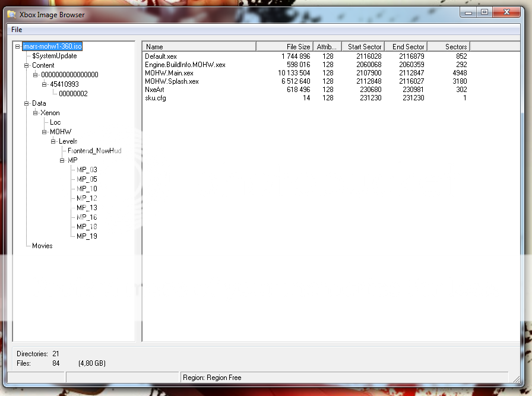
Task: Select the $SystemUpdate folder
Action: click(x=54, y=56)
